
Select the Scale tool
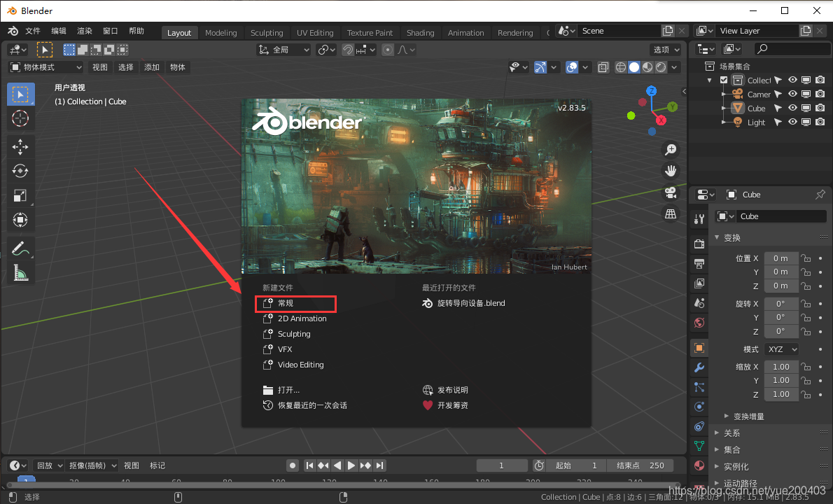[20, 195]
